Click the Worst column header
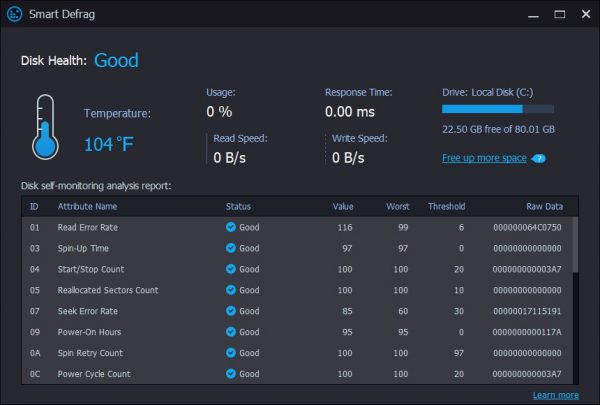The height and width of the screenshot is (405, 600). (x=398, y=207)
